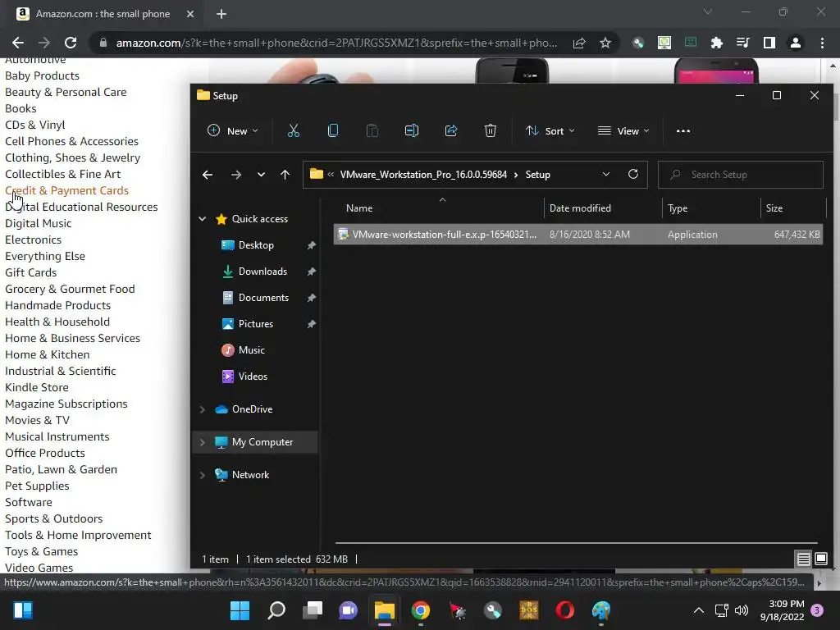Viewport: 840px width, 630px height.
Task: Open Opera browser from taskbar
Action: pyautogui.click(x=564, y=610)
